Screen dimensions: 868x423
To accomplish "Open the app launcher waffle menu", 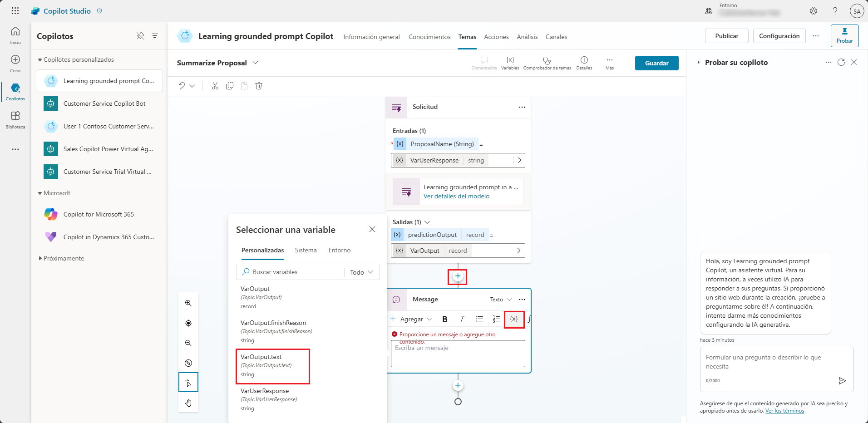I will [15, 11].
